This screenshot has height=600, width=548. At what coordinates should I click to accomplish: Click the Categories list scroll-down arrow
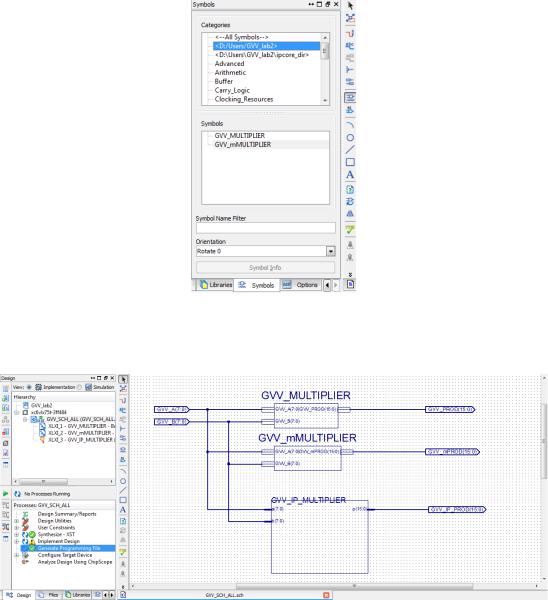pos(325,101)
